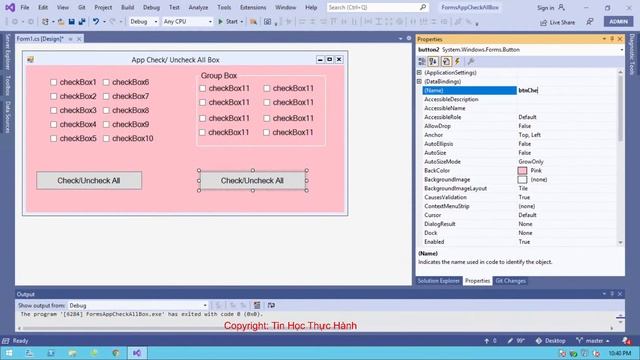
Task: Switch to the Git Changes tab
Action: click(510, 281)
